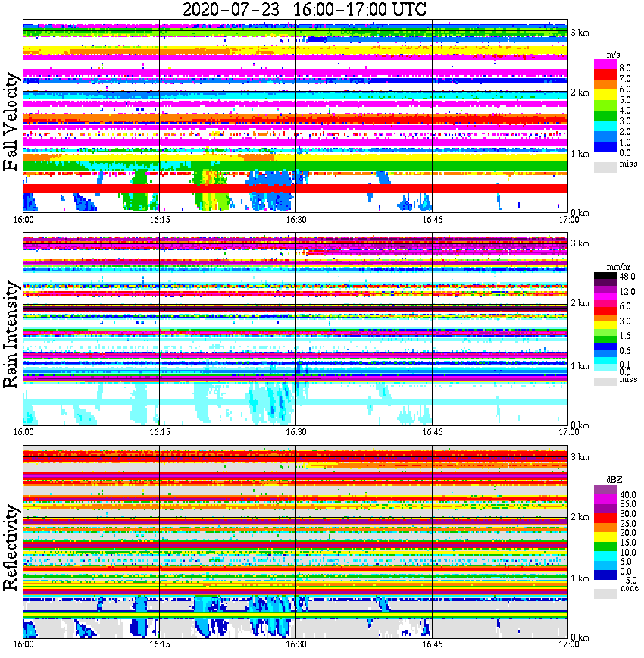Click the "4.0" value in m/s legend

coord(625,111)
